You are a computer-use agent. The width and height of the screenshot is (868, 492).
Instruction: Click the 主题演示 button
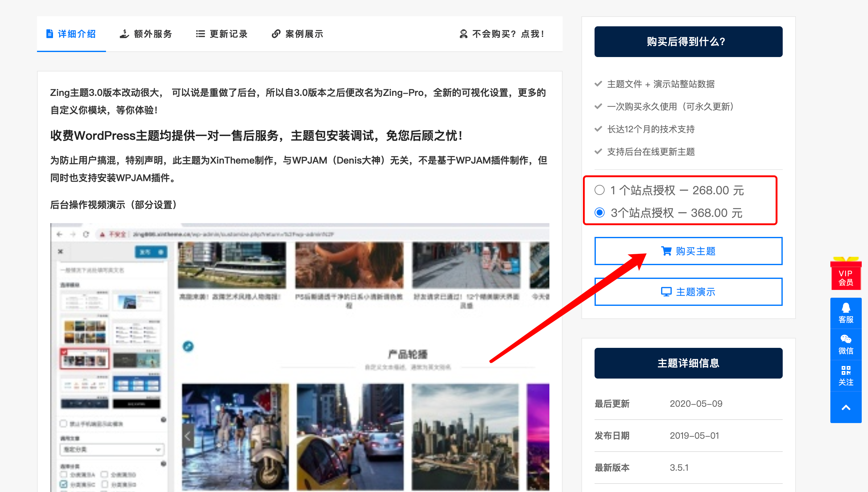click(x=688, y=292)
